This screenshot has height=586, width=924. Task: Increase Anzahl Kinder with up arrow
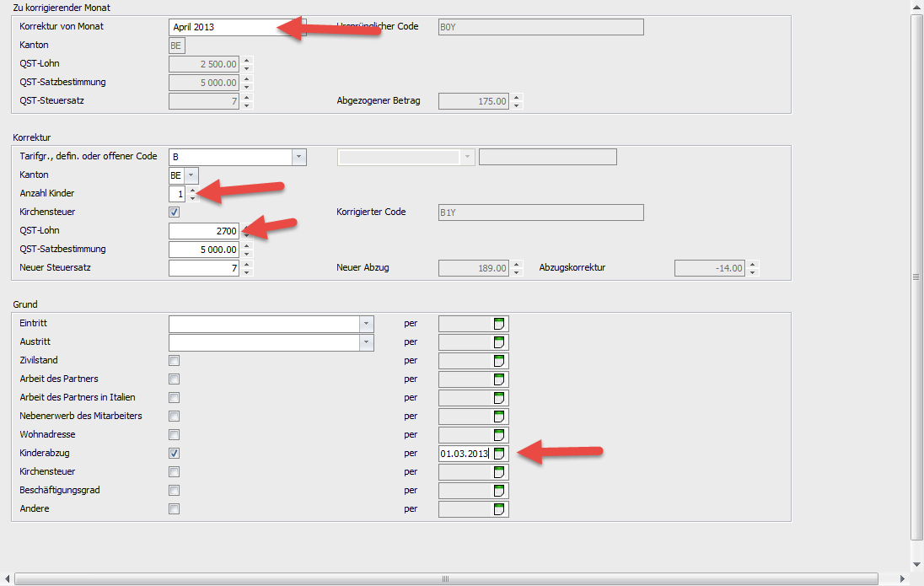(193, 190)
